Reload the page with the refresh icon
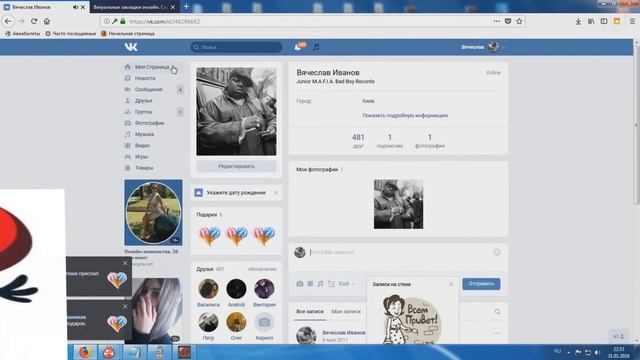The width and height of the screenshot is (640, 360). pyautogui.click(x=34, y=21)
